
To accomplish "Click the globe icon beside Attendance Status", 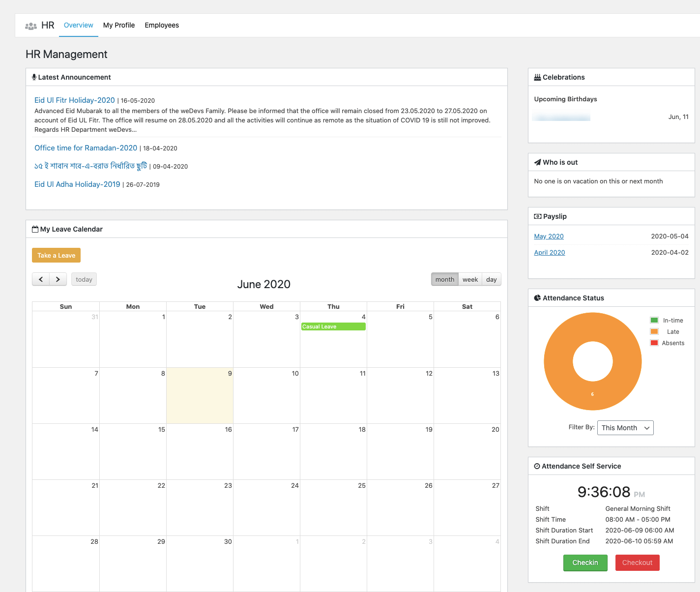I will click(x=537, y=297).
